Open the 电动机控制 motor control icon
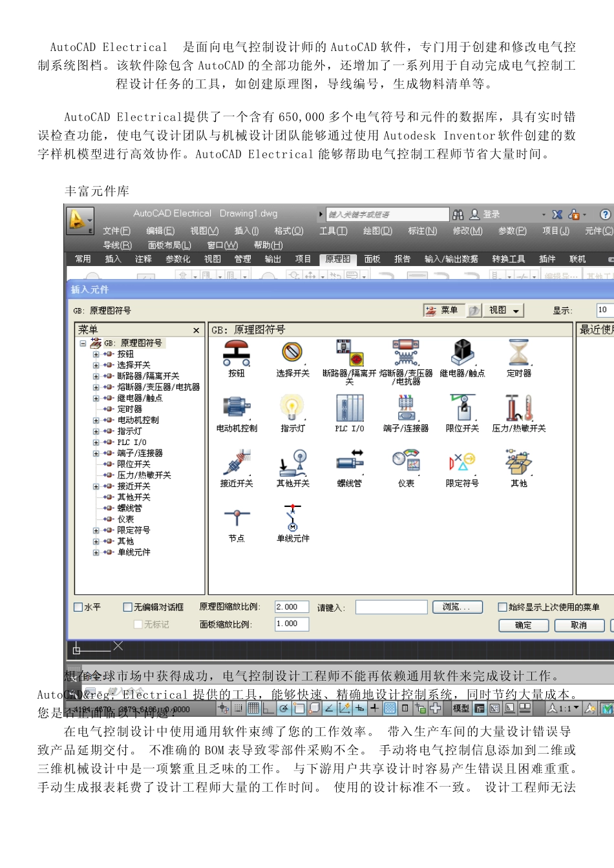614x868 pixels. coord(237,408)
